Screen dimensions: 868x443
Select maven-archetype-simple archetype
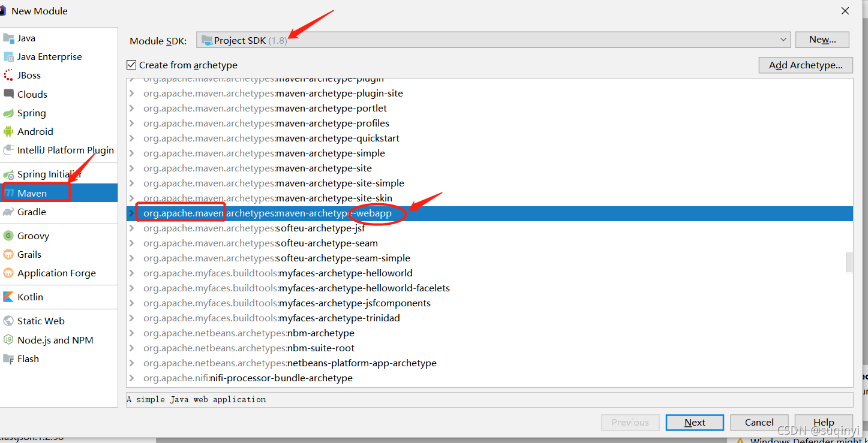click(489, 153)
